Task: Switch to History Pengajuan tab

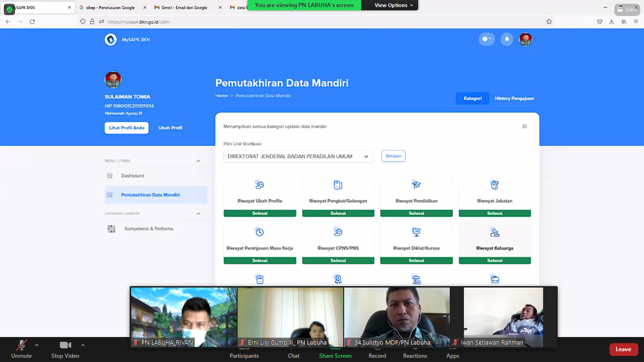Action: pos(514,99)
